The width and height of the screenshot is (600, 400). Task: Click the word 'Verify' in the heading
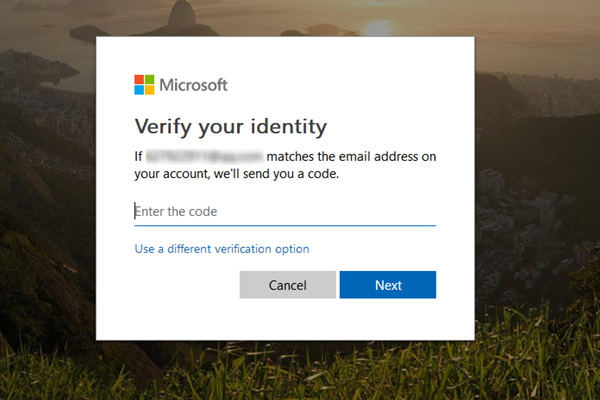pyautogui.click(x=163, y=127)
